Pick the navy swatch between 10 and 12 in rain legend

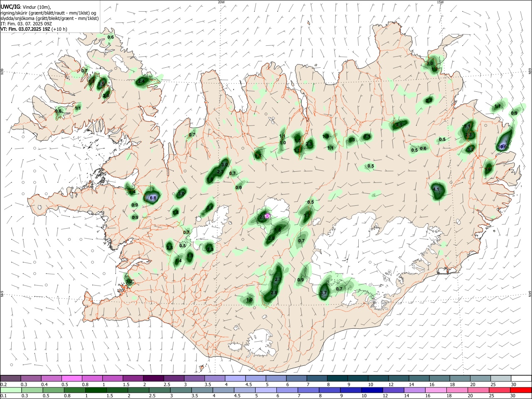click(372, 390)
